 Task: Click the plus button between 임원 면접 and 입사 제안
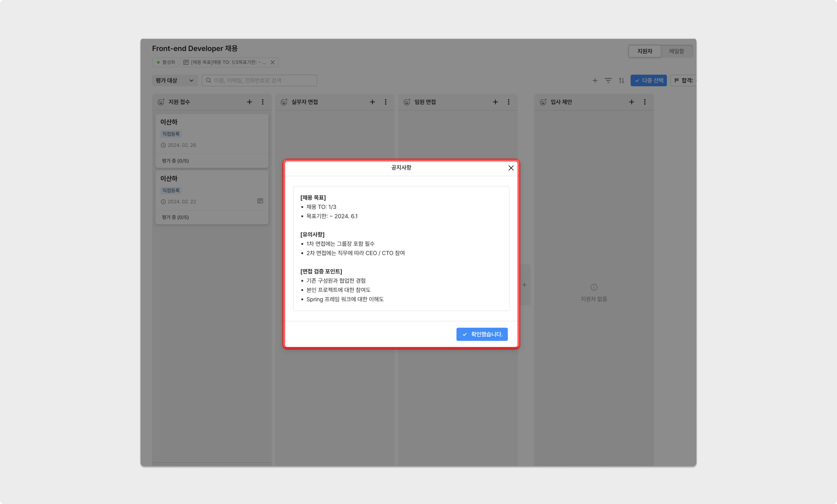click(524, 285)
